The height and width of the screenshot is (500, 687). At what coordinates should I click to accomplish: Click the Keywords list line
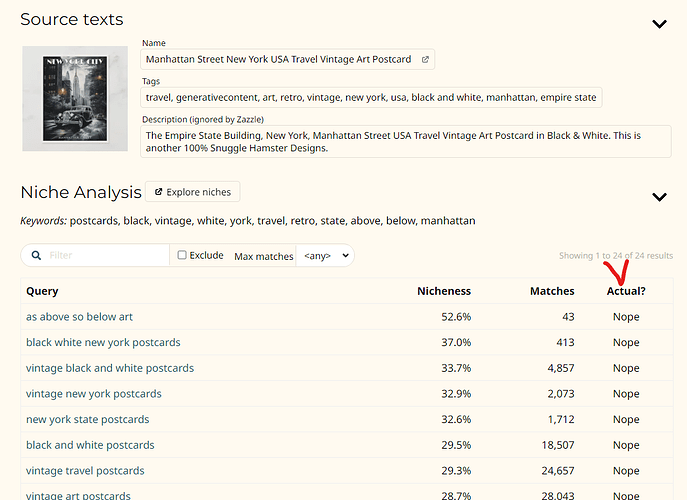[248, 220]
